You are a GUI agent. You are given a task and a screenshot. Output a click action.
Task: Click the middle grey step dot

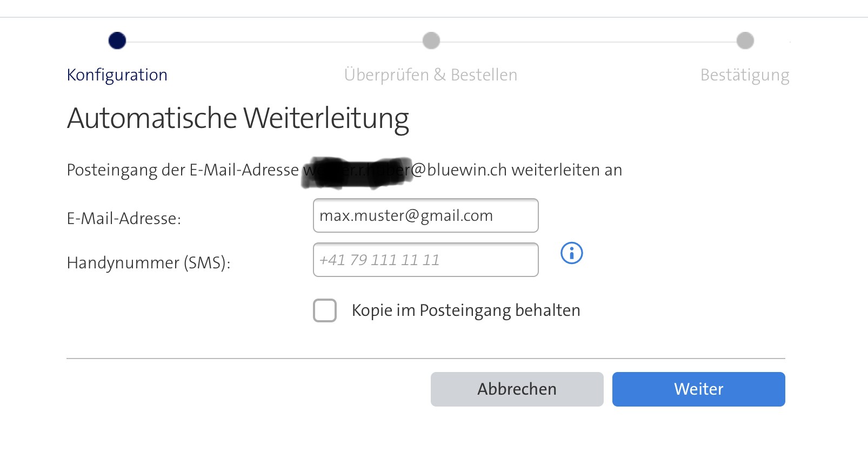(x=431, y=40)
